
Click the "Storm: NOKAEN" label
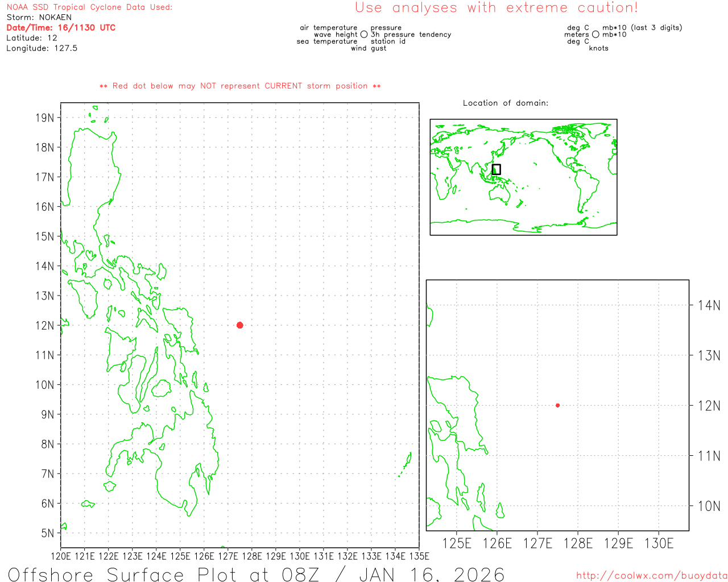click(39, 18)
